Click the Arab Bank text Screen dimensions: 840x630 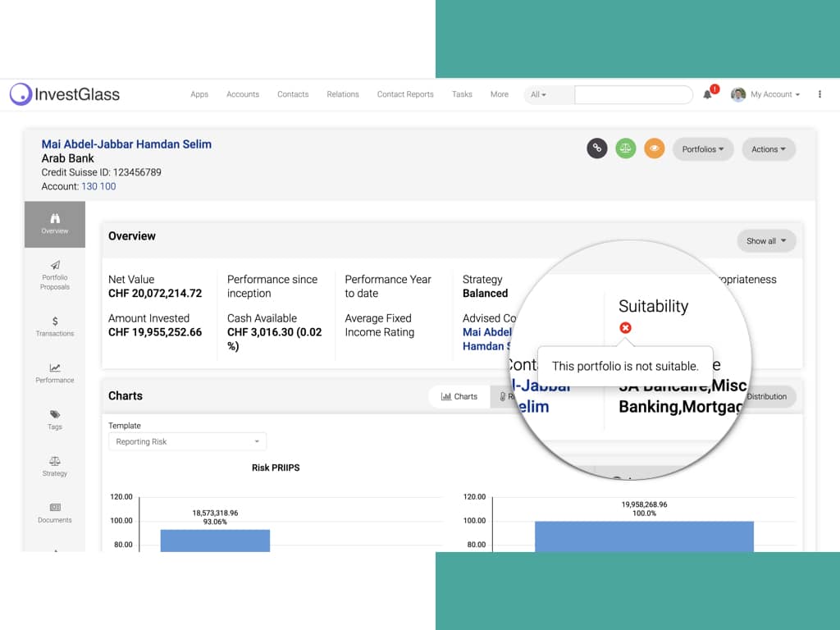coord(67,158)
